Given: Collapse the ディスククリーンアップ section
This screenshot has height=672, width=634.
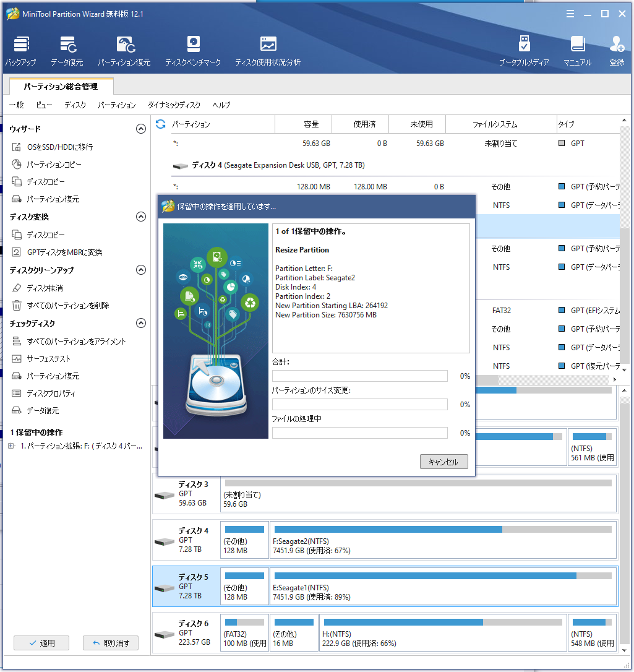Looking at the screenshot, I should click(141, 270).
